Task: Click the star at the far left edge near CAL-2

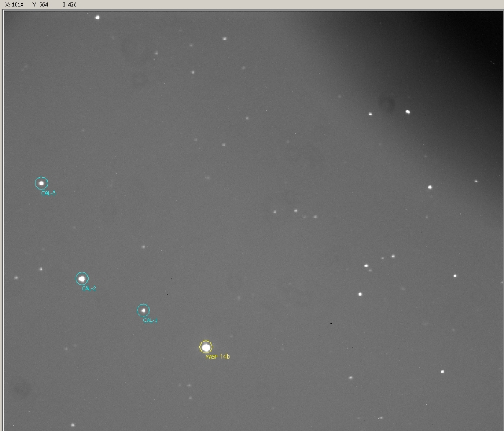Action: point(16,277)
